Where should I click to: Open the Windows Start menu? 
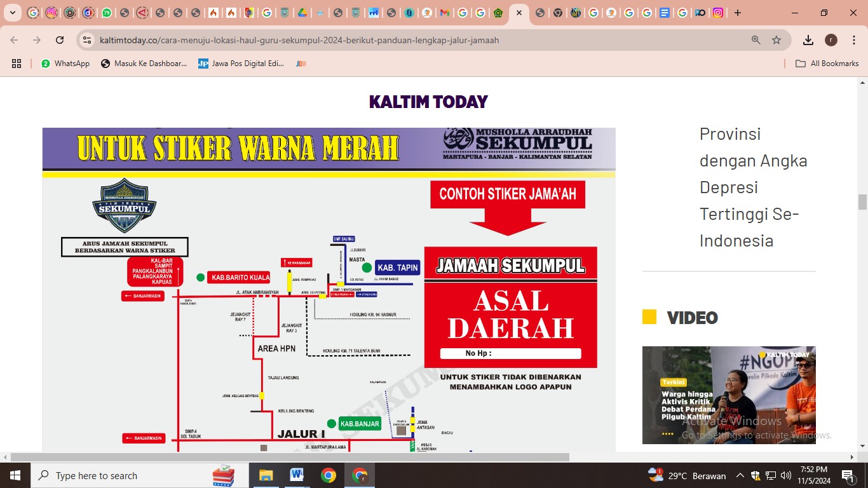coord(15,475)
